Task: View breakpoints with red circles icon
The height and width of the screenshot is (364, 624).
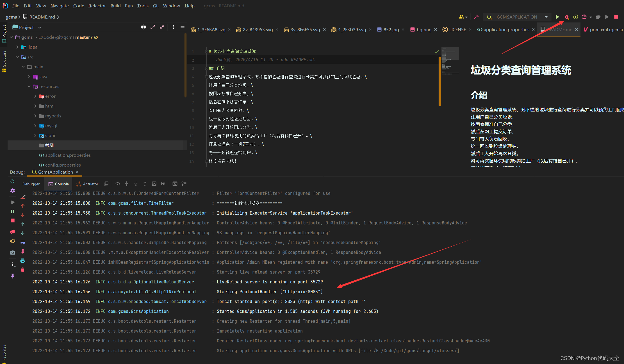Action: pos(12,232)
